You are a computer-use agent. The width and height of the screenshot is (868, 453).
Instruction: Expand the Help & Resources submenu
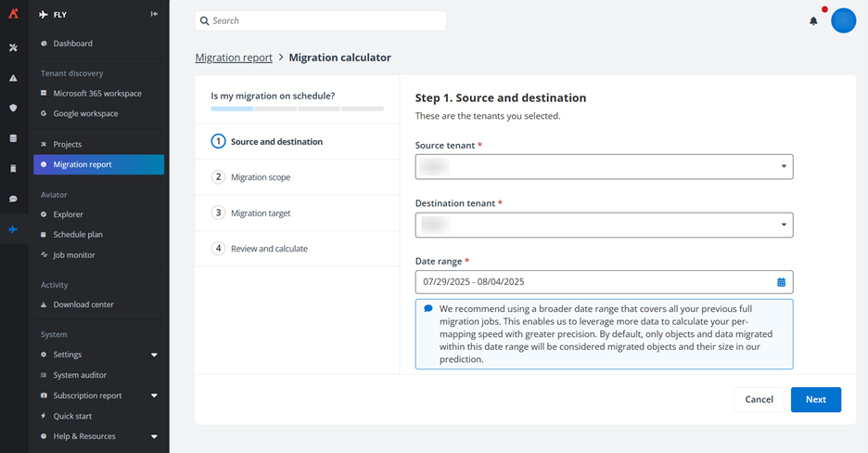click(154, 436)
